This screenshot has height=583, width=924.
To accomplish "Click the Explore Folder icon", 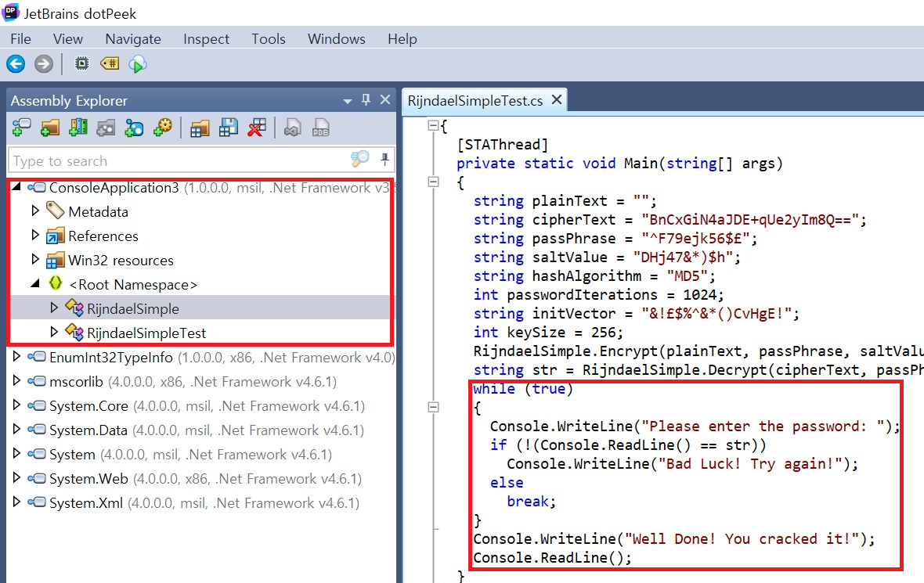I will [49, 128].
